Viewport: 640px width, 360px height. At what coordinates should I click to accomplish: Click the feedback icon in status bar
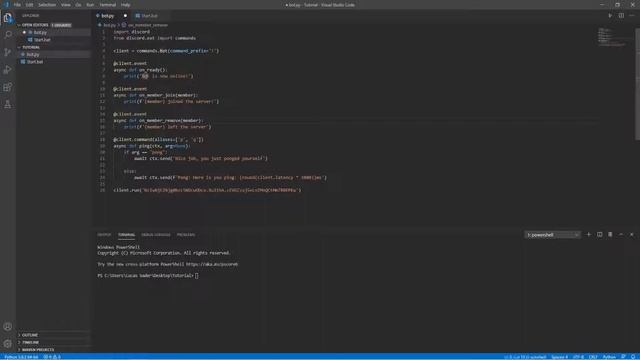623,357
